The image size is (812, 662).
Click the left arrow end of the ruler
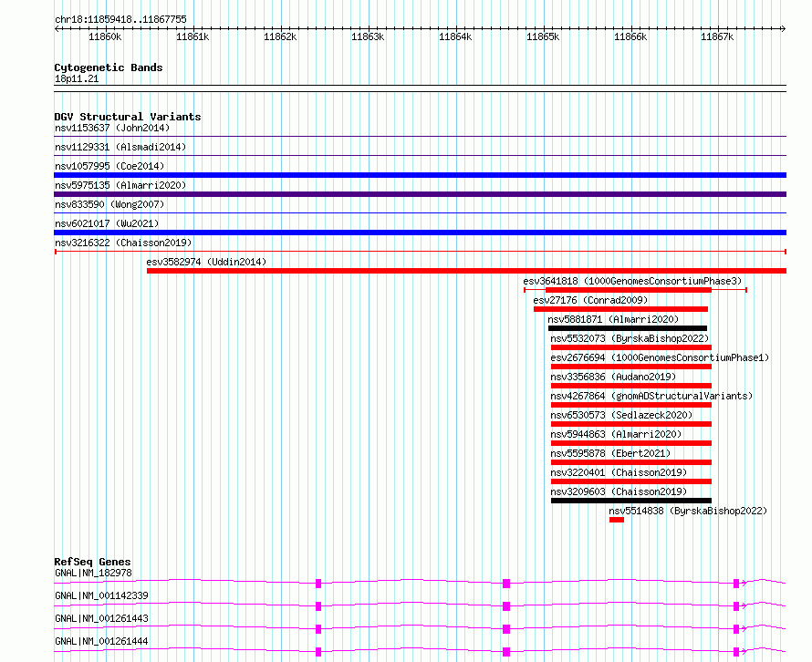(x=57, y=28)
